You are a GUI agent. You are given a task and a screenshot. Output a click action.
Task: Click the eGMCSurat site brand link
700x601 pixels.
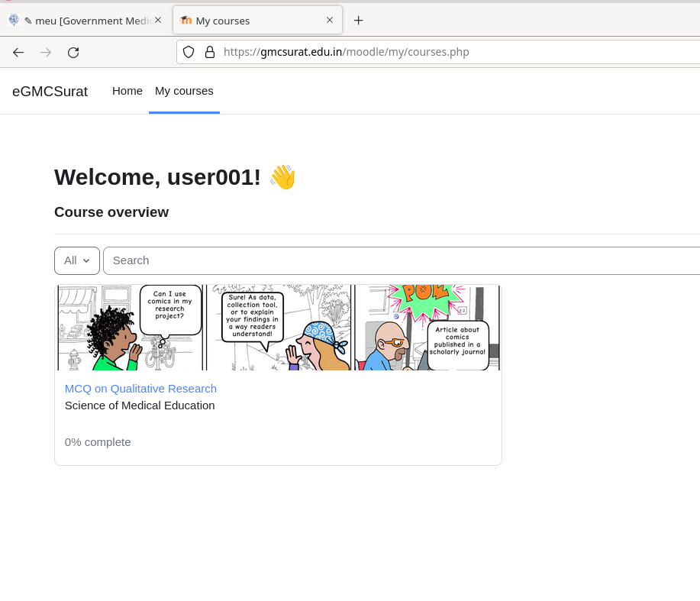[x=50, y=92]
